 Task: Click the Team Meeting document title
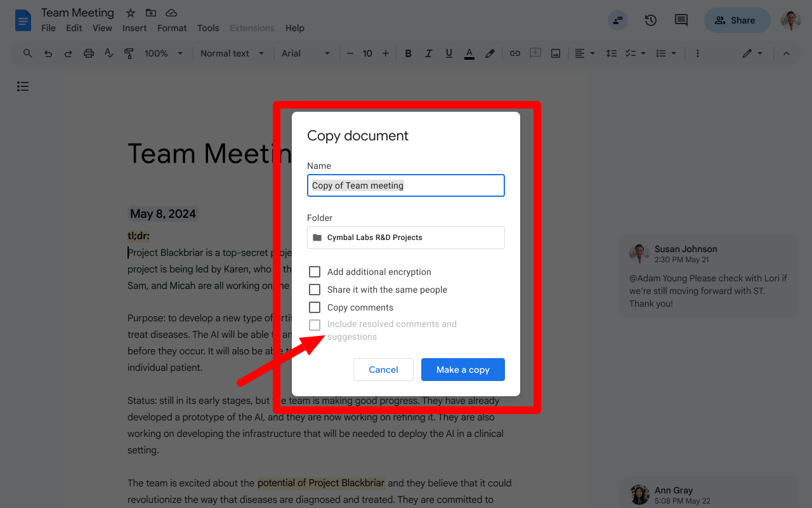(77, 13)
